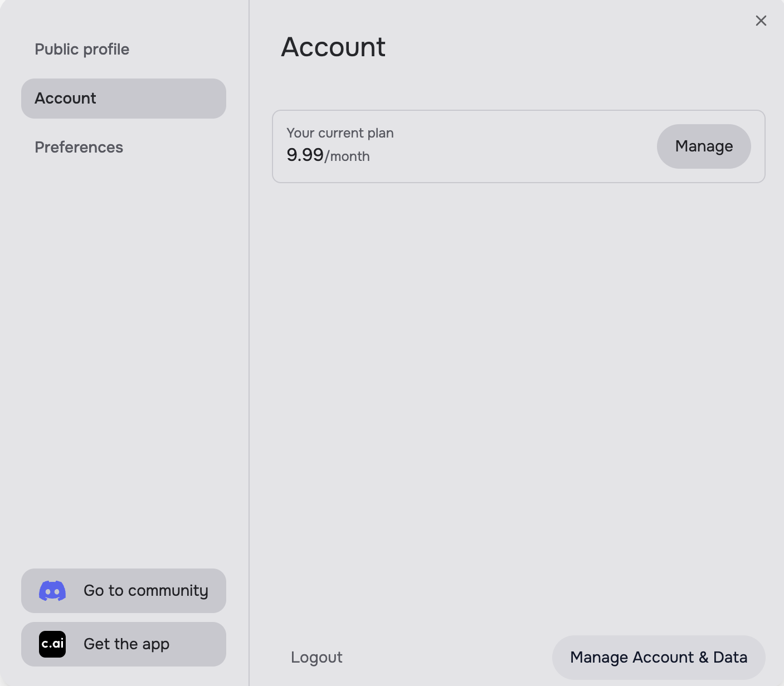This screenshot has height=686, width=784.
Task: Click the Discord logo icon
Action: (52, 591)
